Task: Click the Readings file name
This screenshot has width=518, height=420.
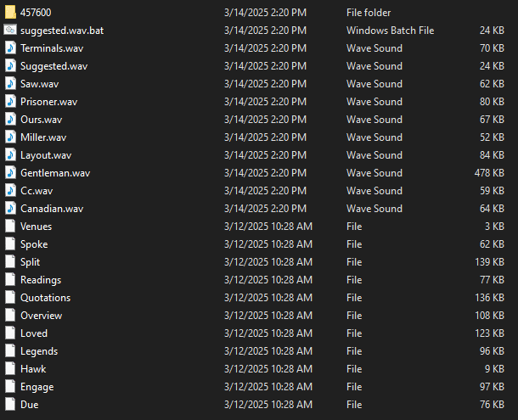Action: pyautogui.click(x=41, y=280)
